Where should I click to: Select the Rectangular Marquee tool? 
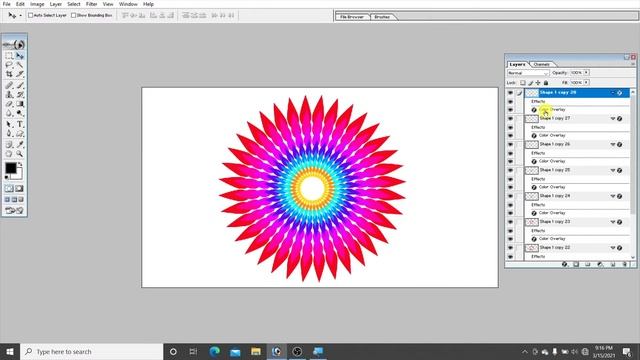(x=9, y=56)
